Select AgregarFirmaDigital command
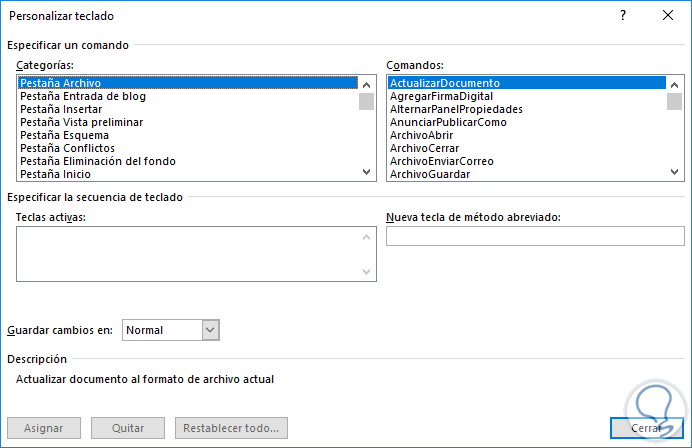The width and height of the screenshot is (692, 448). pyautogui.click(x=440, y=96)
